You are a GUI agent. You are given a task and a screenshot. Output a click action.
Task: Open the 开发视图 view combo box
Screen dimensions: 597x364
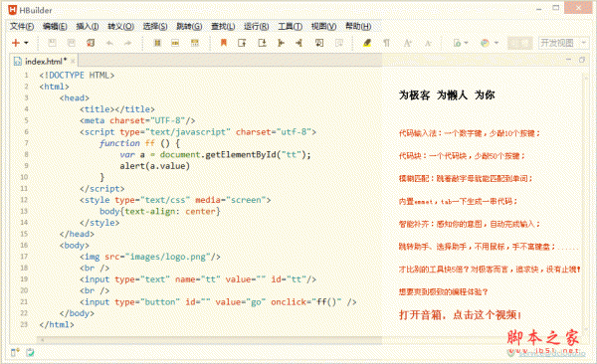pos(563,43)
